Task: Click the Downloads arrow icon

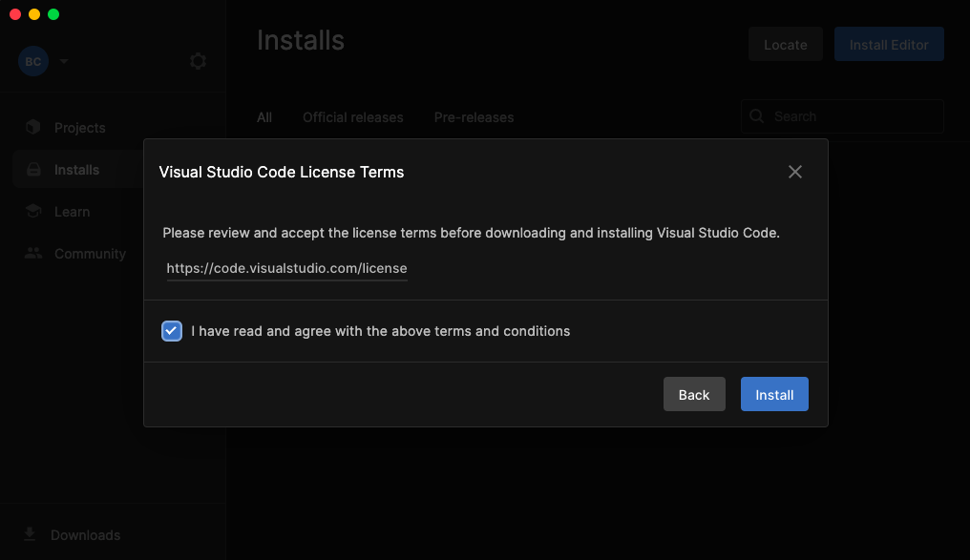Action: (29, 534)
